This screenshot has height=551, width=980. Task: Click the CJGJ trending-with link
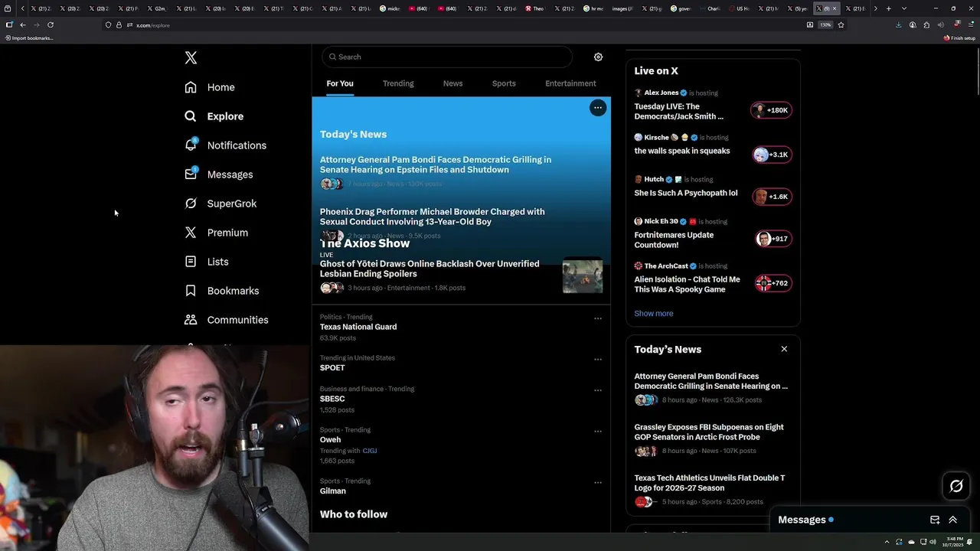[x=370, y=451]
